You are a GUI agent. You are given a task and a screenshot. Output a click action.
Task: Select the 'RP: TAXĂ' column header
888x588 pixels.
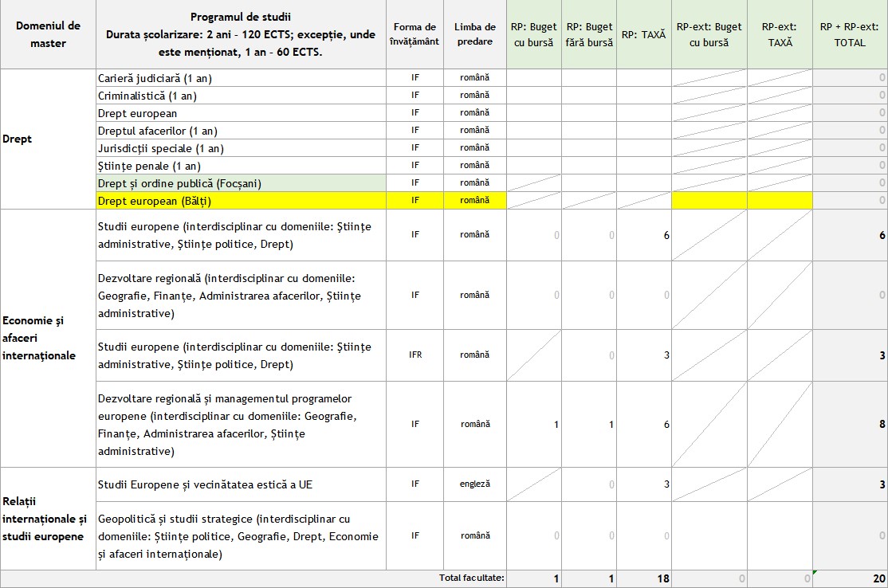click(644, 34)
